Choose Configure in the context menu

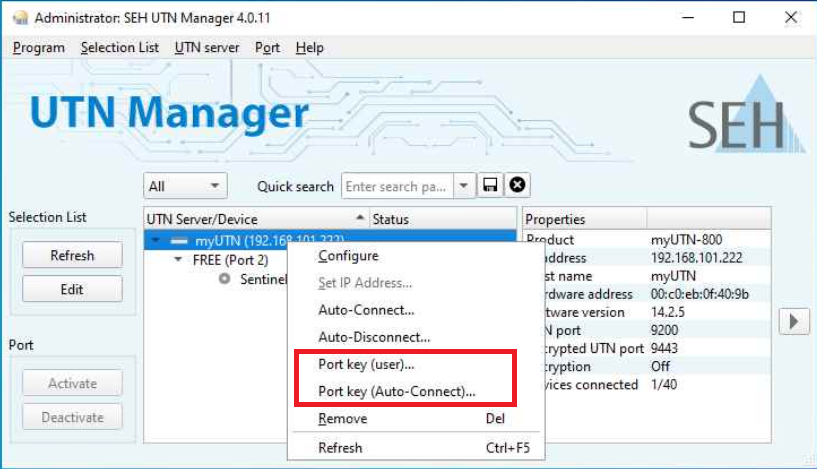(416, 256)
